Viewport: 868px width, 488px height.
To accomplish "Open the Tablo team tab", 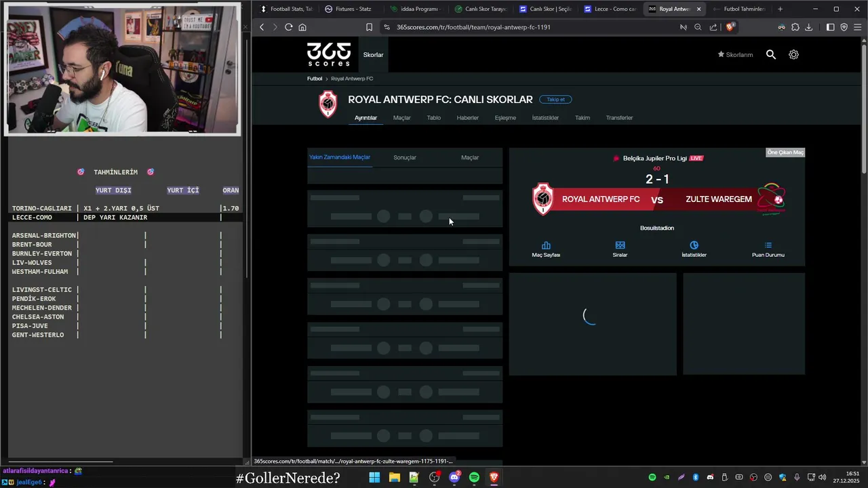I will pyautogui.click(x=433, y=118).
